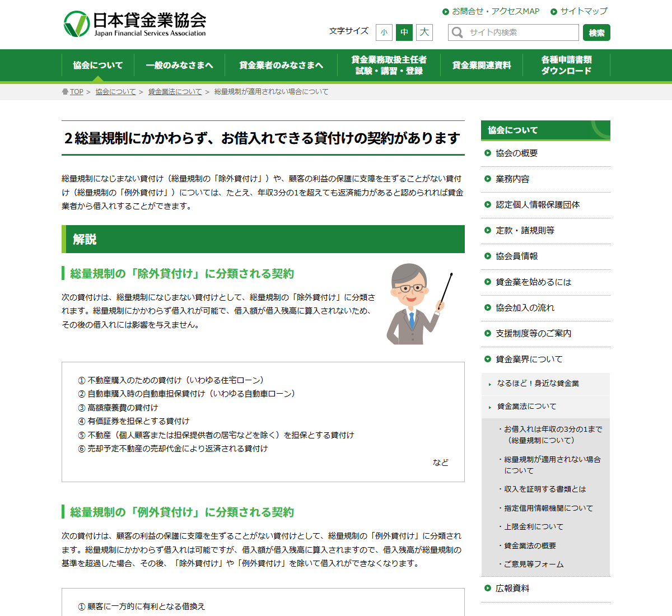
Task: Open 認定個人情報保護団体 in sidebar
Action: 545,205
